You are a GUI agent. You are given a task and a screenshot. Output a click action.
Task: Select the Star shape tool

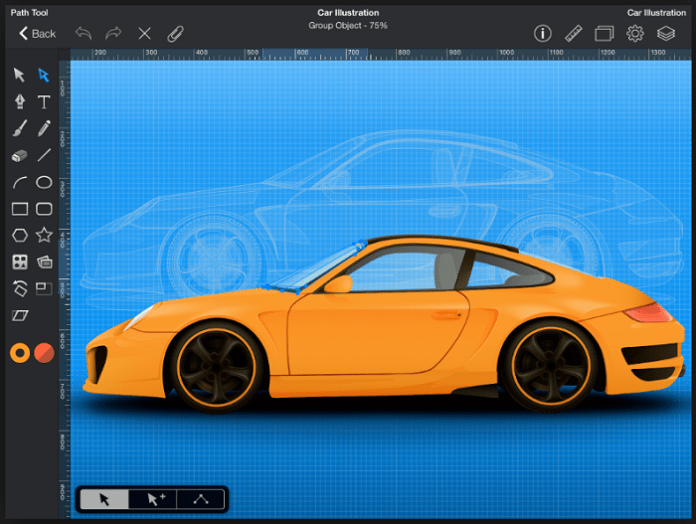coord(44,235)
